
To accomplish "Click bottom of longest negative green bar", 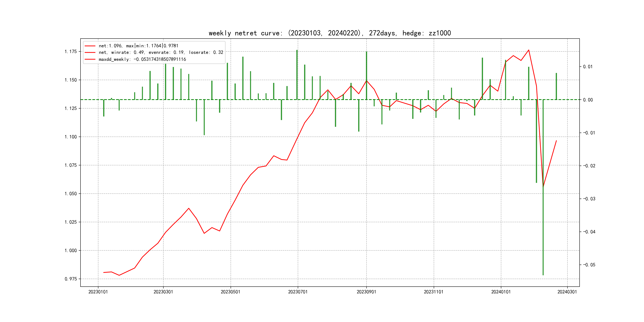I will (x=543, y=274).
